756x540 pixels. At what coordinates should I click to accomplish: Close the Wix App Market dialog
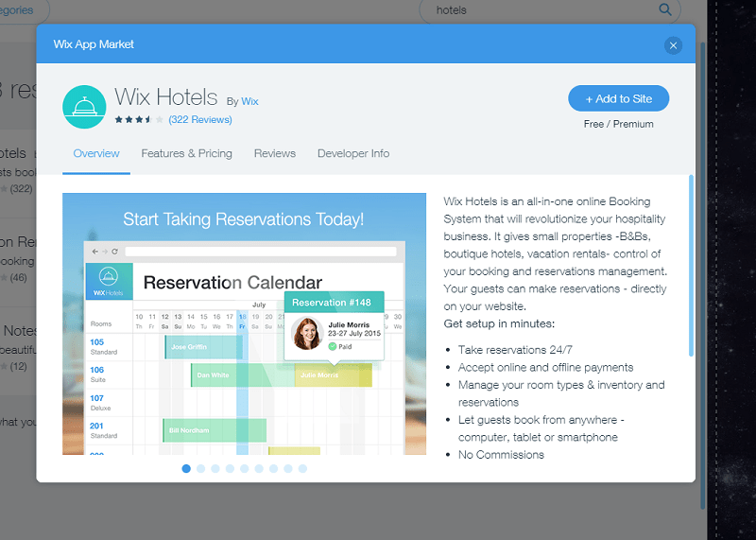coord(673,45)
